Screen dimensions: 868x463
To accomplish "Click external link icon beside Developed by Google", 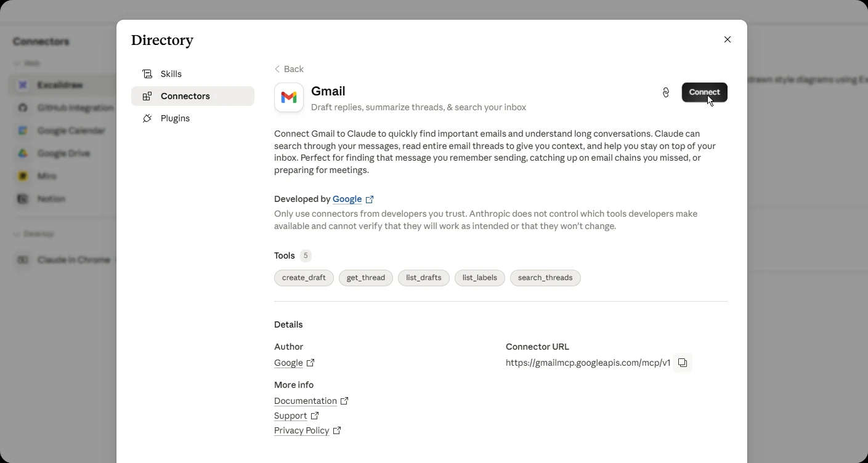I will pyautogui.click(x=370, y=199).
